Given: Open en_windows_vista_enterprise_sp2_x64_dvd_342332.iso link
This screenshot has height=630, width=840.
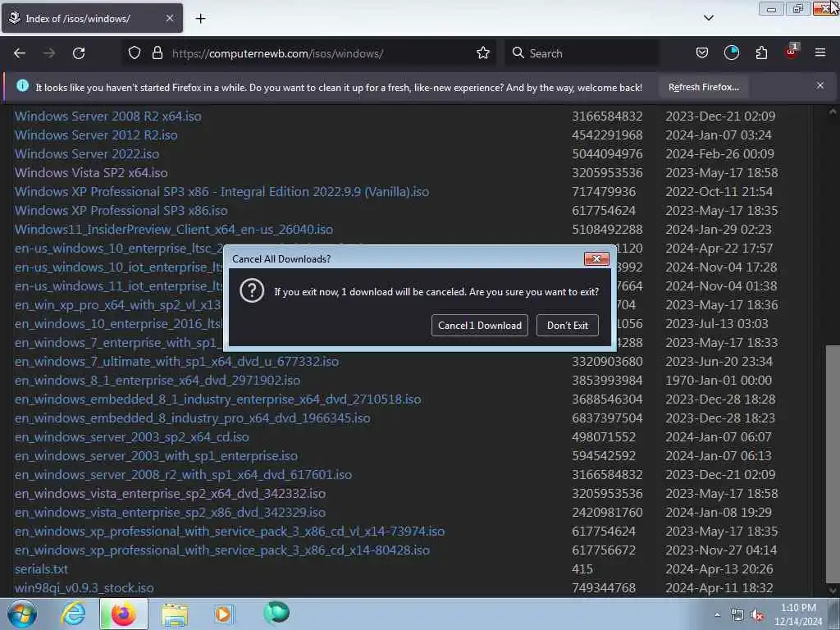Looking at the screenshot, I should click(170, 493).
